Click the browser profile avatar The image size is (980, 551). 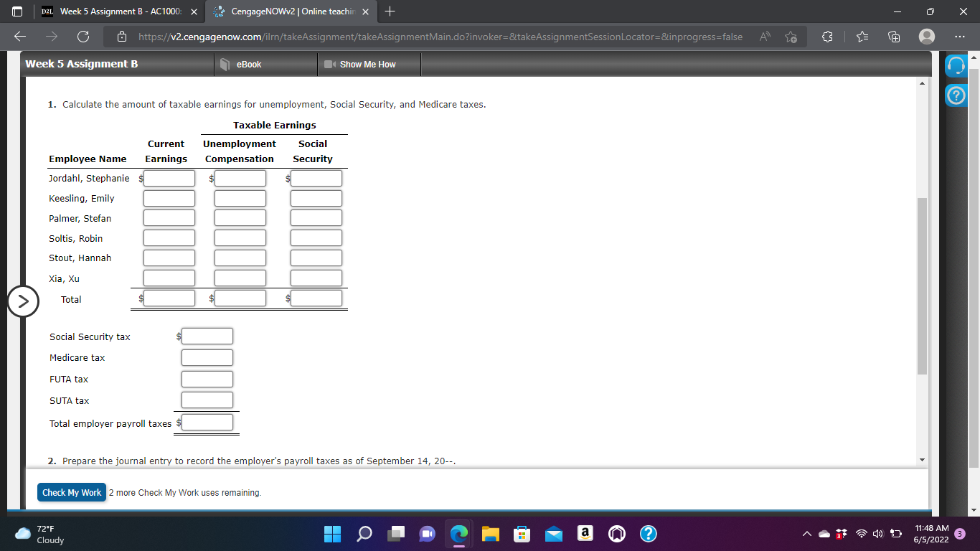coord(925,37)
